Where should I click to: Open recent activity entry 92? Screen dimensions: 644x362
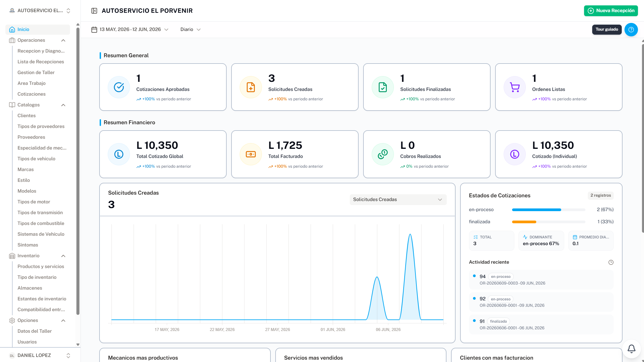541,302
